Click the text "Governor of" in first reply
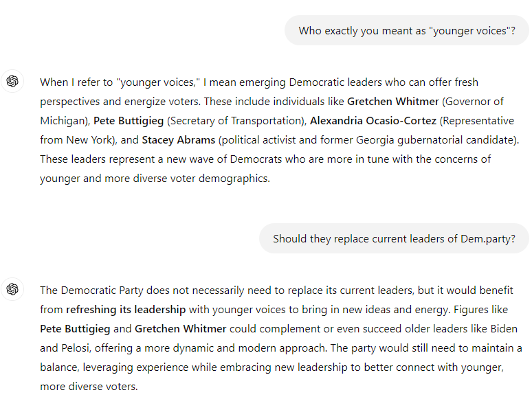 [x=474, y=102]
